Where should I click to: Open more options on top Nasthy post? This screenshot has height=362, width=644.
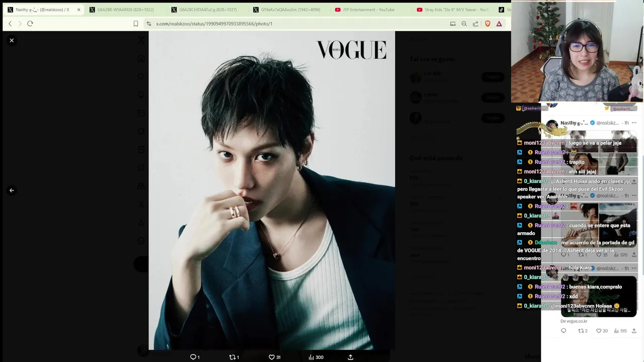coord(634,123)
